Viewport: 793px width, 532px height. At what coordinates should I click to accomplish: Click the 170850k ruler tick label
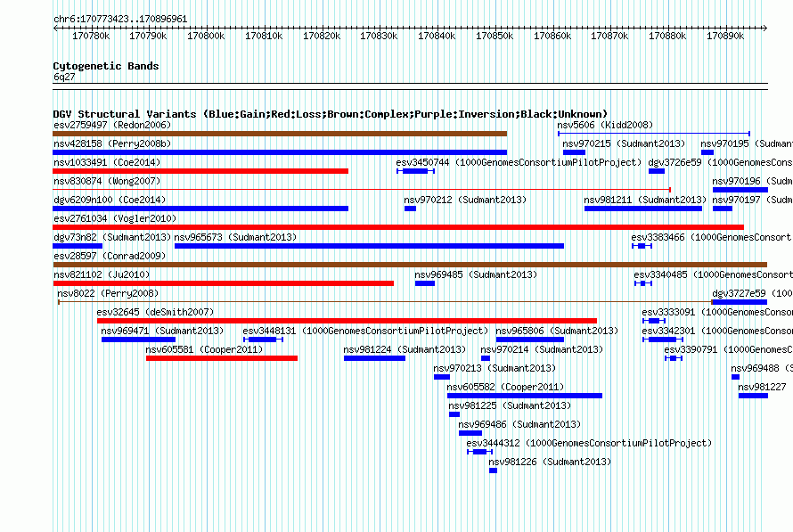point(495,37)
